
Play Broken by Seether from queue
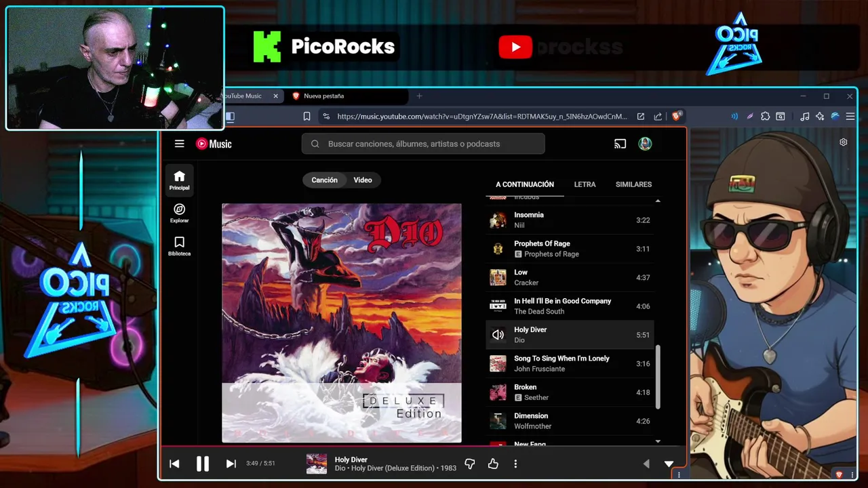click(570, 392)
